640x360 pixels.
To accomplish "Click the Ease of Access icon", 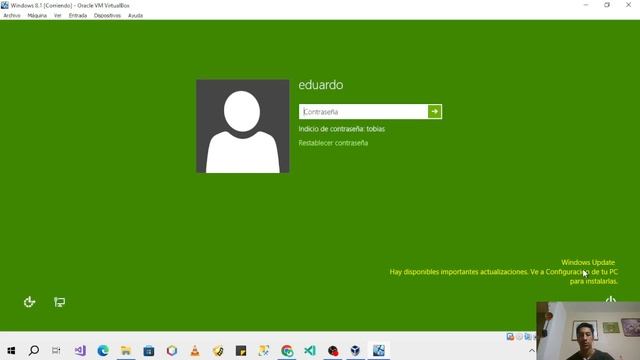I will click(29, 302).
